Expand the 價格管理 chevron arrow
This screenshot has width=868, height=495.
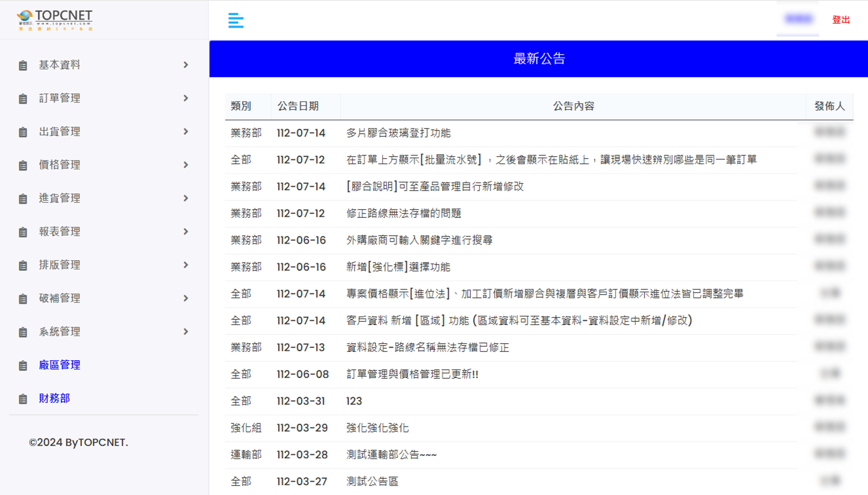pos(186,165)
